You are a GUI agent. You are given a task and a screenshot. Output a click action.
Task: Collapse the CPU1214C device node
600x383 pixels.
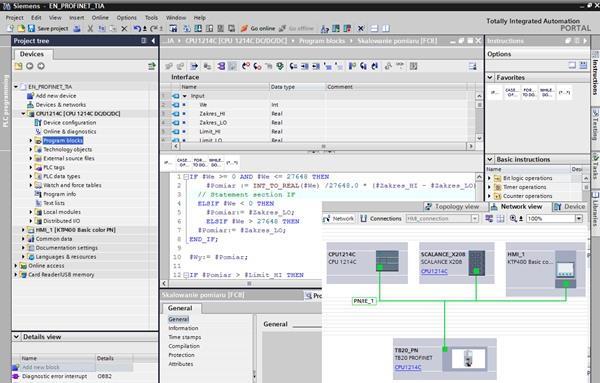coord(23,114)
